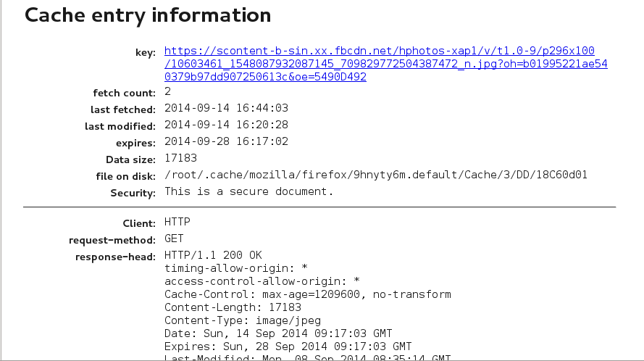The image size is (644, 361).
Task: Click the Content-Type: image/jpeg line
Action: (243, 320)
